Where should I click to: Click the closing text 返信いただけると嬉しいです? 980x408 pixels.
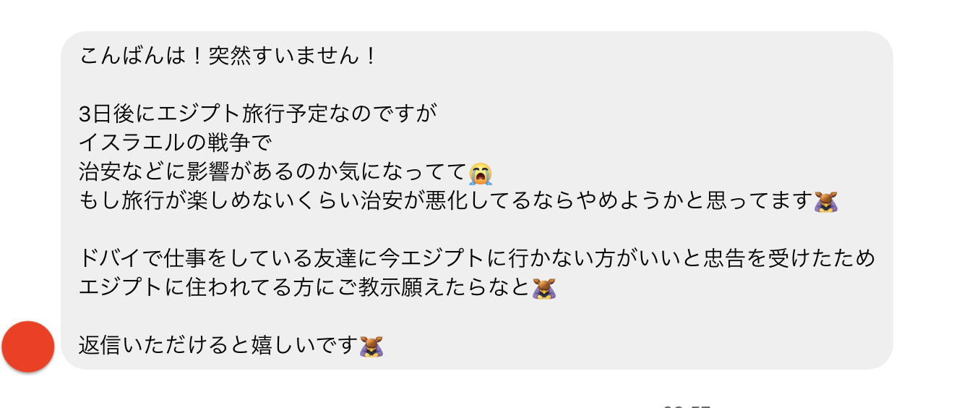click(x=218, y=346)
